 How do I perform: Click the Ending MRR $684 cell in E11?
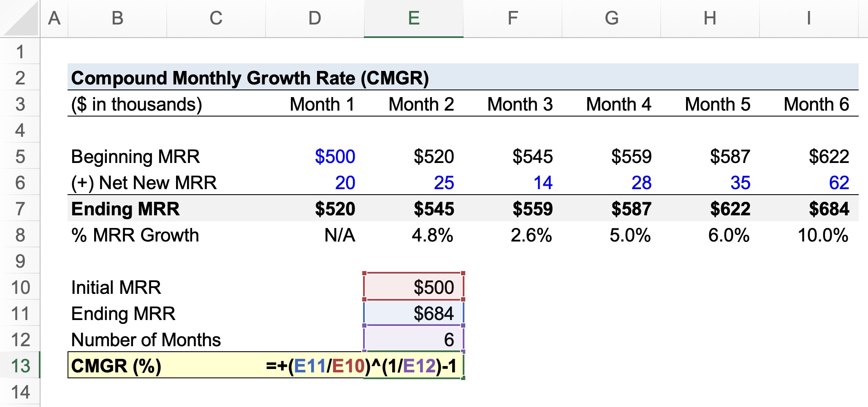point(414,313)
